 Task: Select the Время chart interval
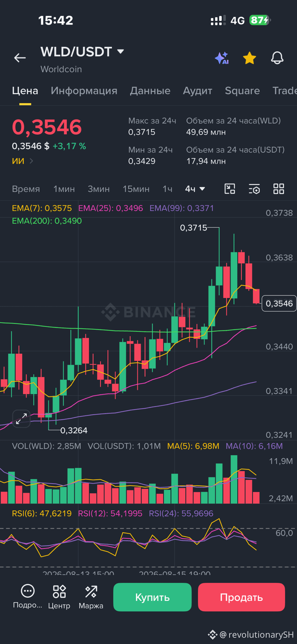(26, 189)
